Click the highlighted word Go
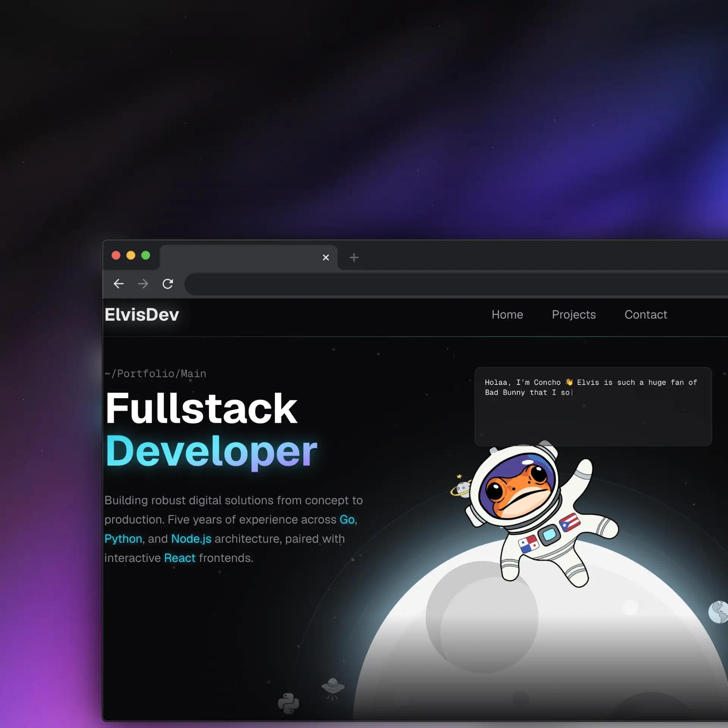Viewport: 728px width, 728px height. click(x=347, y=519)
